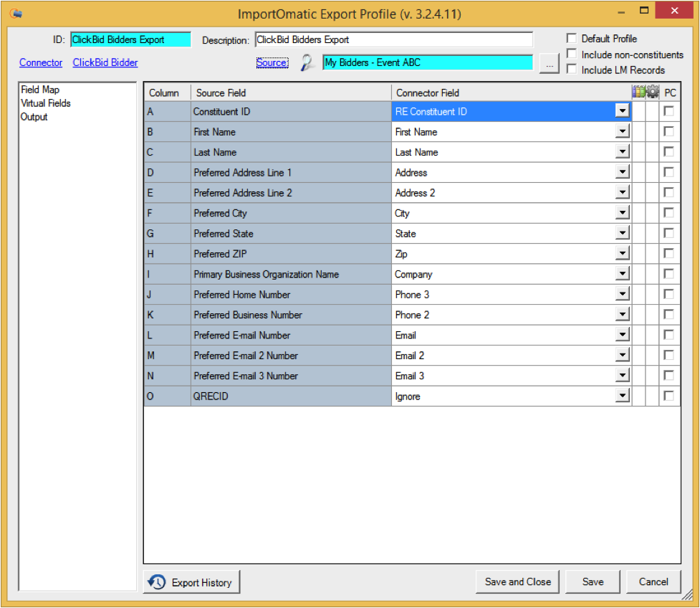Screen dimensions: 700x608
Task: Check PC box on the QRECID row
Action: point(668,396)
